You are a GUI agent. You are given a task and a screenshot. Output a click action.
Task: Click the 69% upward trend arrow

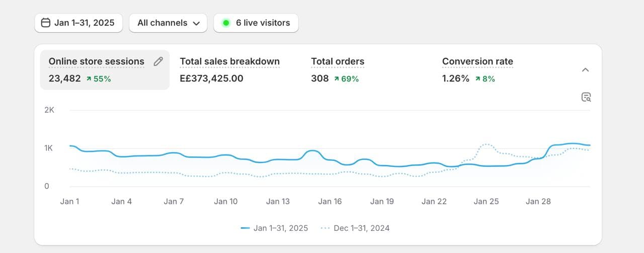337,78
